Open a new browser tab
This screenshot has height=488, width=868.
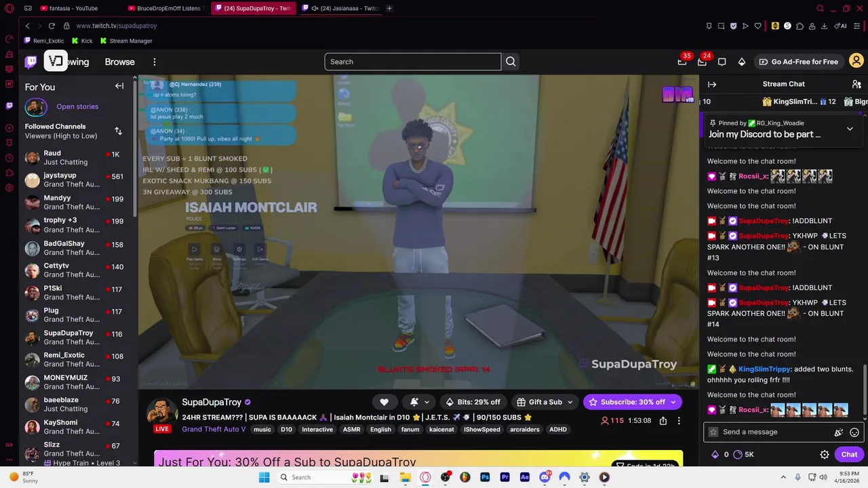(x=389, y=8)
